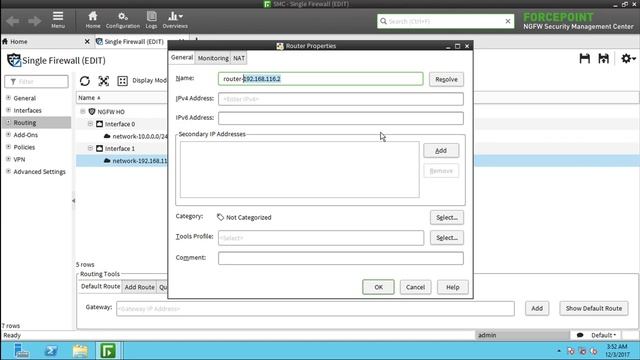Click Add next to Gateway field
The image size is (640, 360).
tap(537, 309)
